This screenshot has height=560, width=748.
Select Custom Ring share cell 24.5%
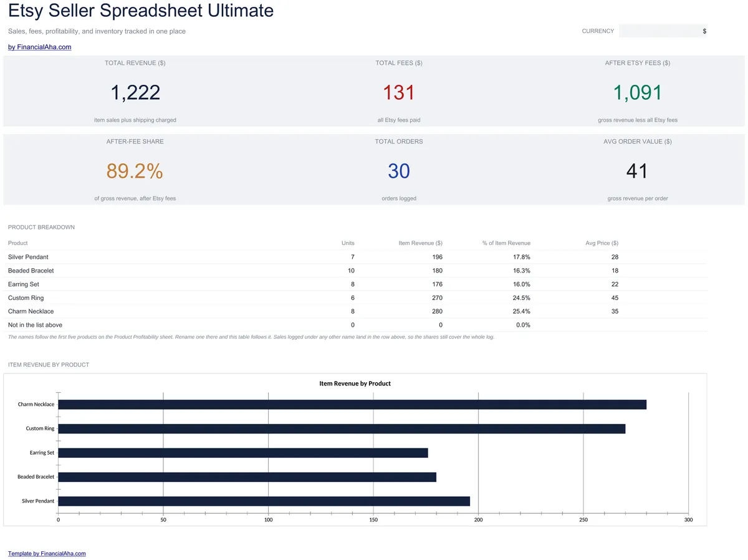click(522, 298)
